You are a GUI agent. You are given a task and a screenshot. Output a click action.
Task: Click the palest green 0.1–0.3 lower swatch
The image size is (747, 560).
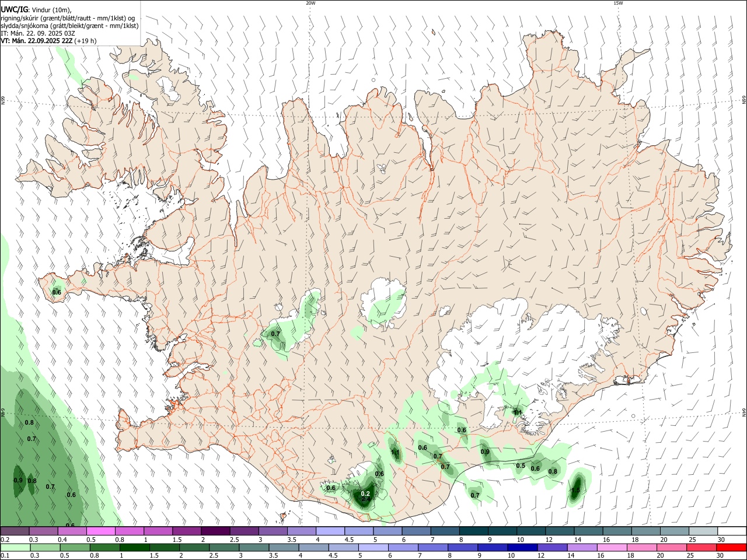(15, 547)
